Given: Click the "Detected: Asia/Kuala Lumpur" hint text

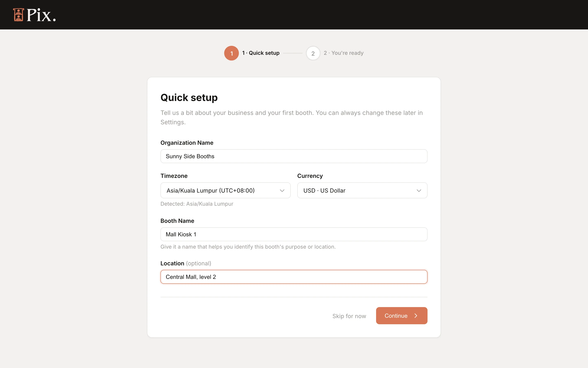Looking at the screenshot, I should 197,204.
